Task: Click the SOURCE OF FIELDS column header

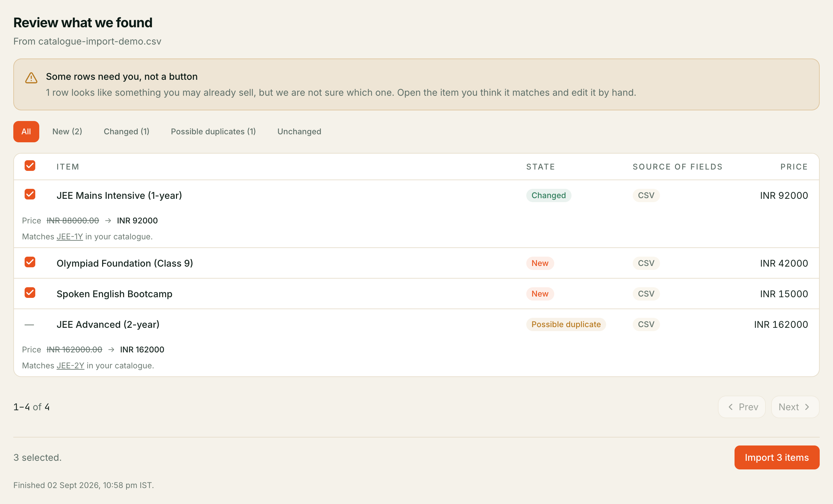Action: point(678,167)
